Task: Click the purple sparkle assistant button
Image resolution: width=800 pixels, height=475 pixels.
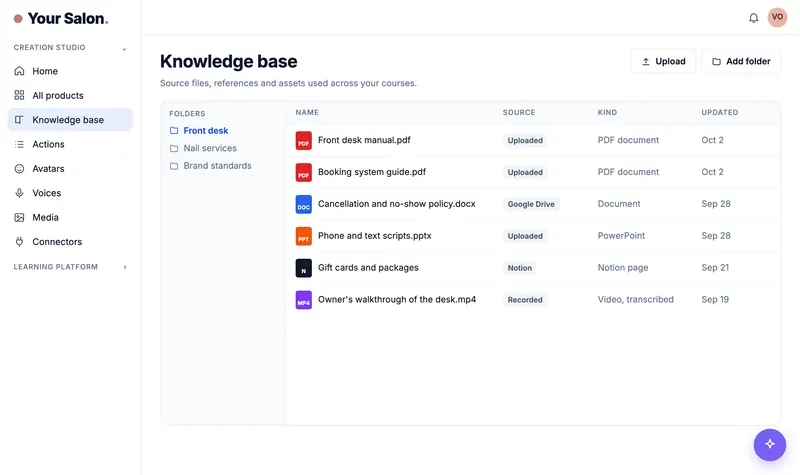Action: [x=770, y=444]
